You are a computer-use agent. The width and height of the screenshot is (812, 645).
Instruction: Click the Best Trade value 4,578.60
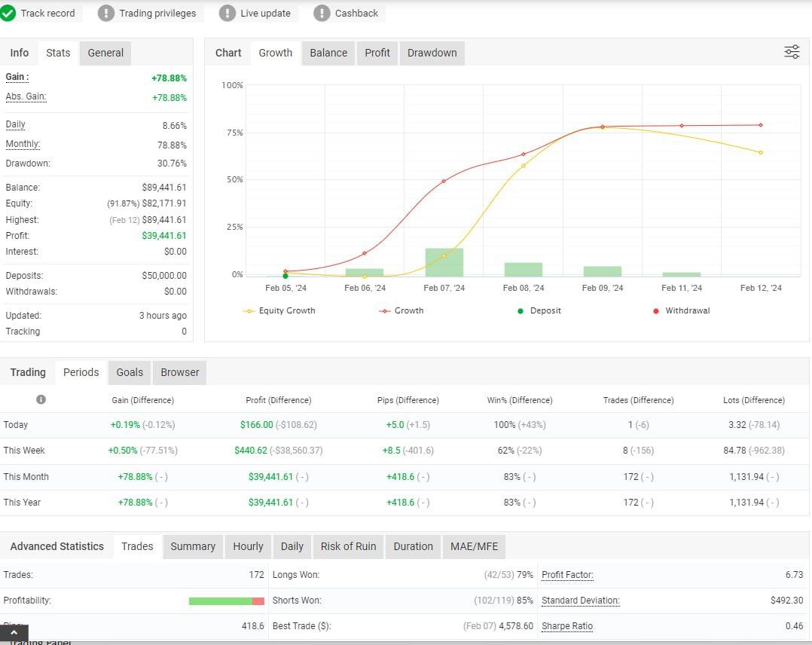tap(516, 626)
